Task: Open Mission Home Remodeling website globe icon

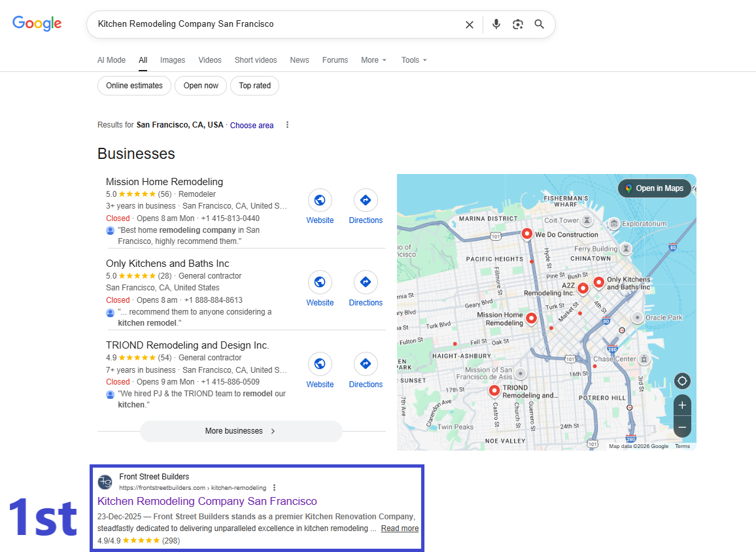Action: [x=320, y=200]
